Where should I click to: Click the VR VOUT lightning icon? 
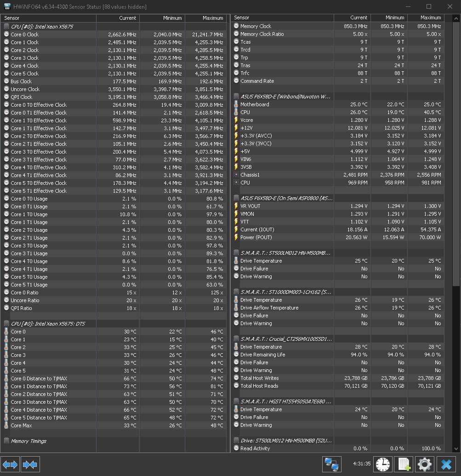(x=236, y=206)
